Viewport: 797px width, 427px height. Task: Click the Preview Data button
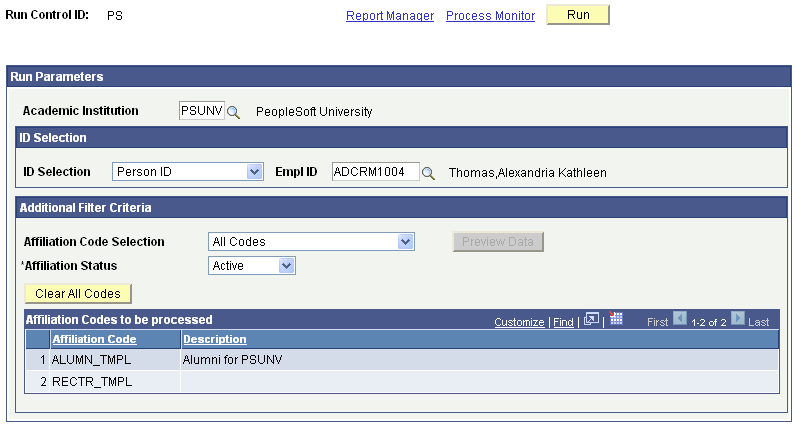[498, 242]
